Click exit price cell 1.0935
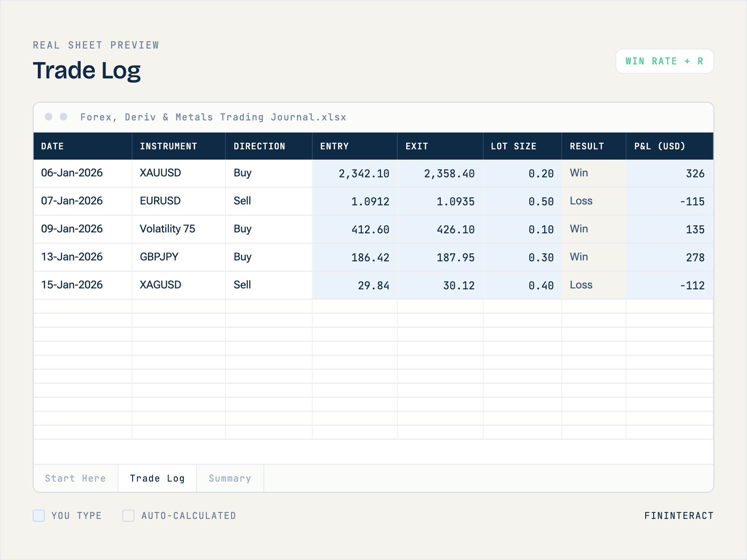This screenshot has width=747, height=560. [440, 201]
